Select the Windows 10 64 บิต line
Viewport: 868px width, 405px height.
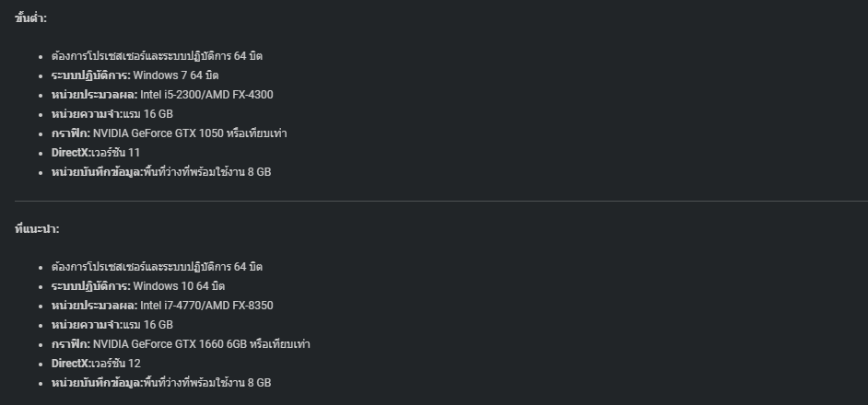click(138, 286)
